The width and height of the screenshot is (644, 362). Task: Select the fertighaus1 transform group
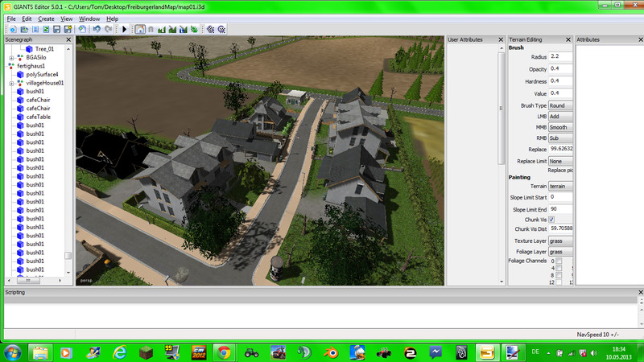pyautogui.click(x=31, y=66)
